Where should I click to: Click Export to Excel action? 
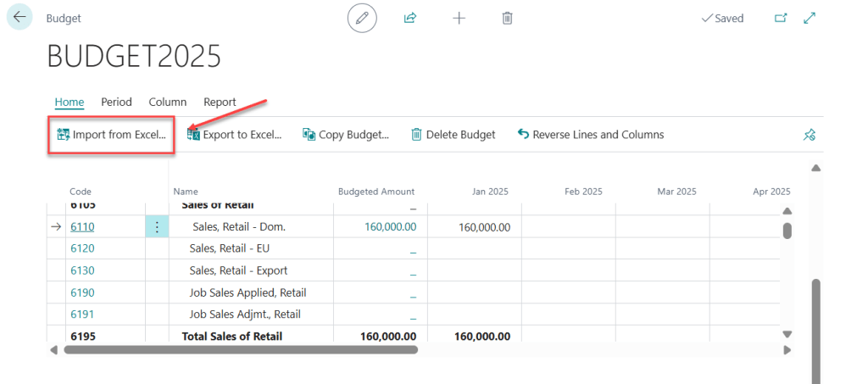pyautogui.click(x=235, y=135)
